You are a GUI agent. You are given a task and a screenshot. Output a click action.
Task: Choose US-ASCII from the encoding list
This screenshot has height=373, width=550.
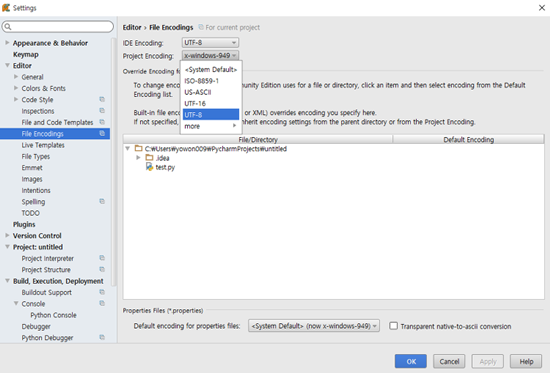[x=211, y=92]
